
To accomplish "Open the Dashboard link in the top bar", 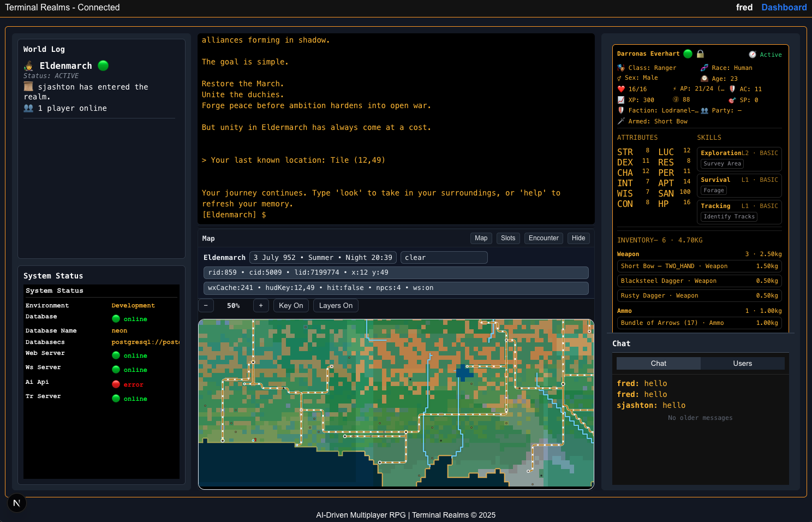I will (784, 7).
